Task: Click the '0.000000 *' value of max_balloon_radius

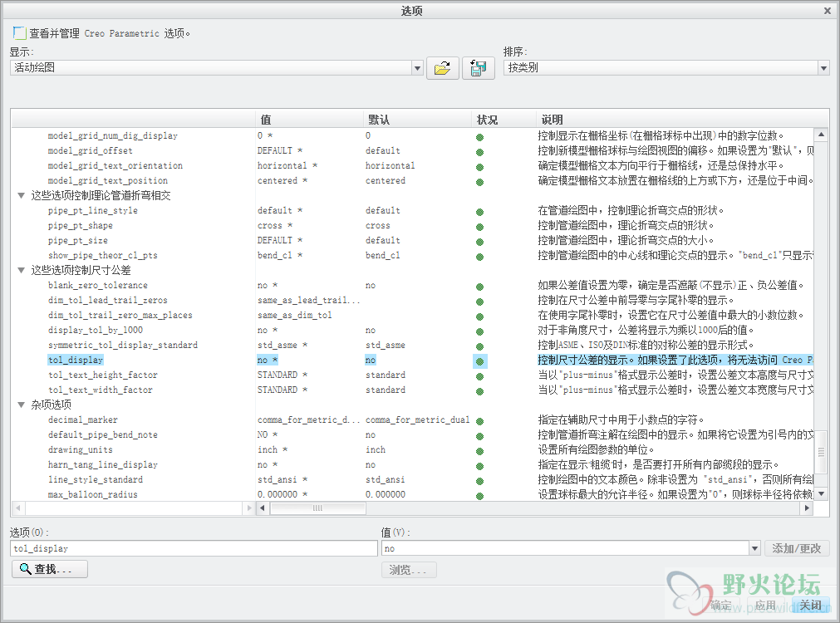Action: (282, 495)
